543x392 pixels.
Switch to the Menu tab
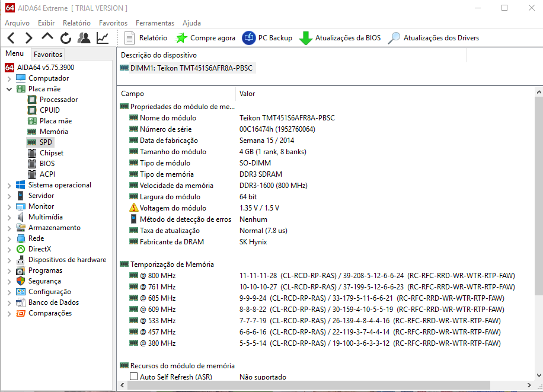point(15,53)
